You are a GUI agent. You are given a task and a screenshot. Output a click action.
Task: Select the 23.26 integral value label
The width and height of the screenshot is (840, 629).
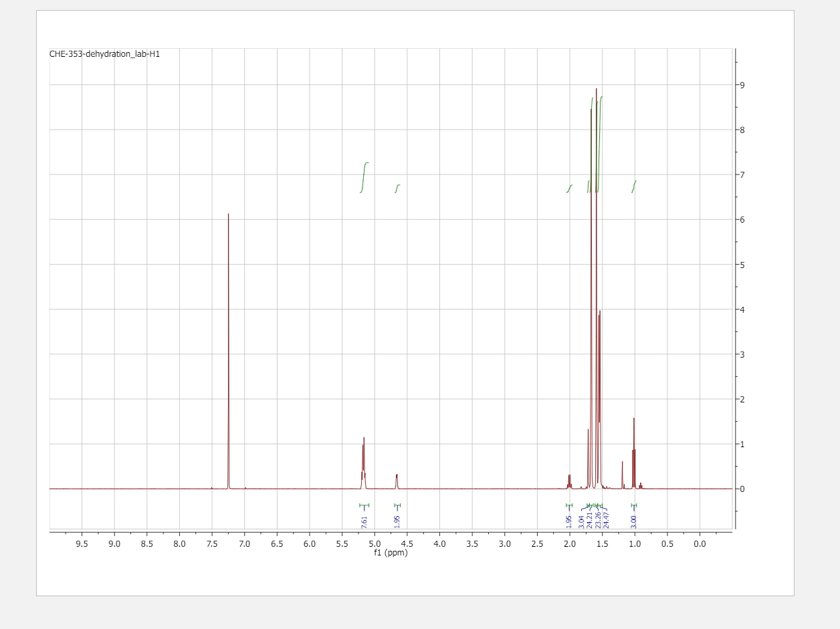pyautogui.click(x=598, y=521)
